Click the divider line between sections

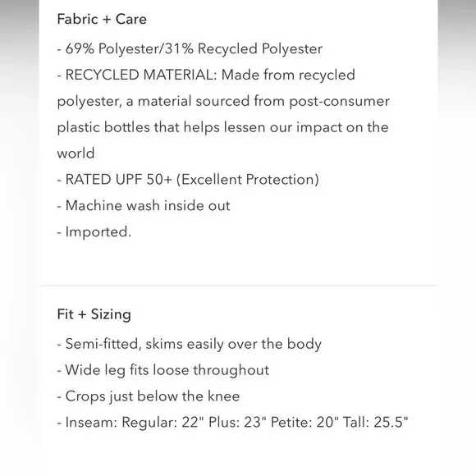click(238, 286)
